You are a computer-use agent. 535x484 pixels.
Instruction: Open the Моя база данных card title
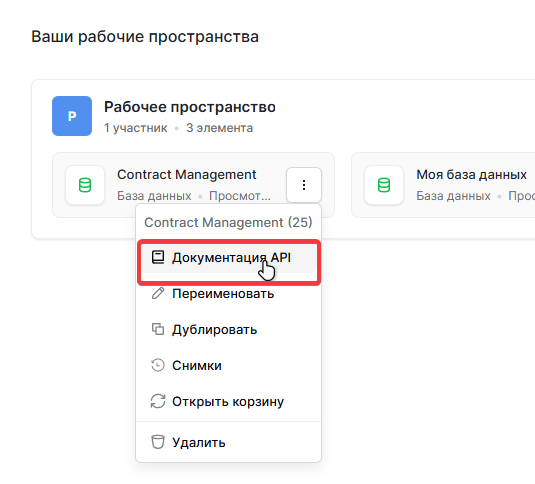472,175
